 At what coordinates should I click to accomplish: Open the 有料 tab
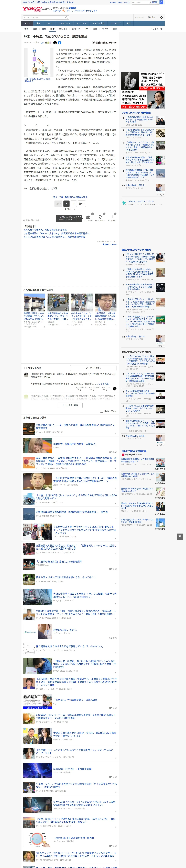[x=129, y=24]
